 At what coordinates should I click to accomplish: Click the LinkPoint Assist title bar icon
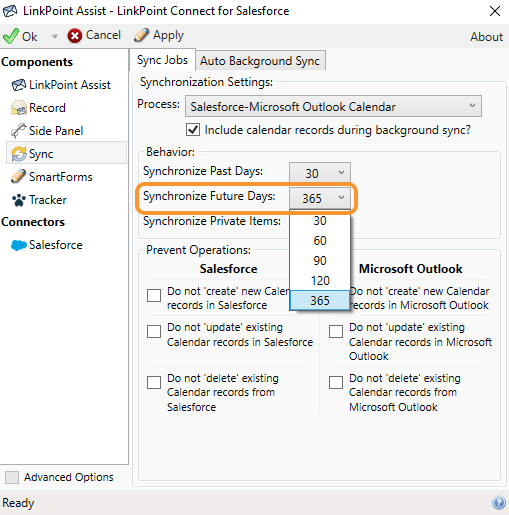(10, 11)
